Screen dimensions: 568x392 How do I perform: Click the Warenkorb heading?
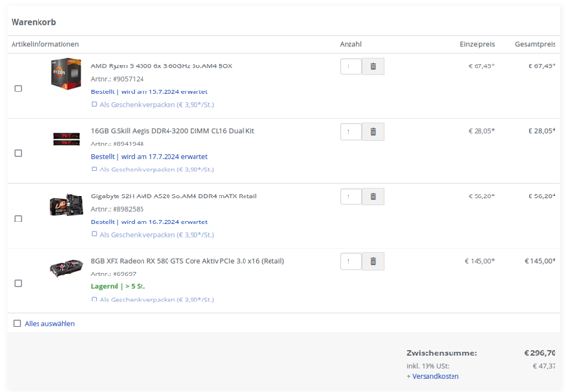(34, 22)
